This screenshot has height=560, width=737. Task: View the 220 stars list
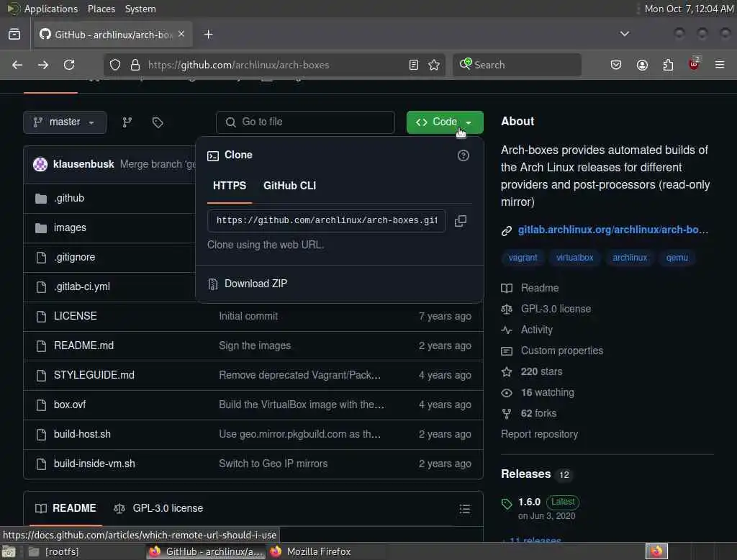click(541, 371)
